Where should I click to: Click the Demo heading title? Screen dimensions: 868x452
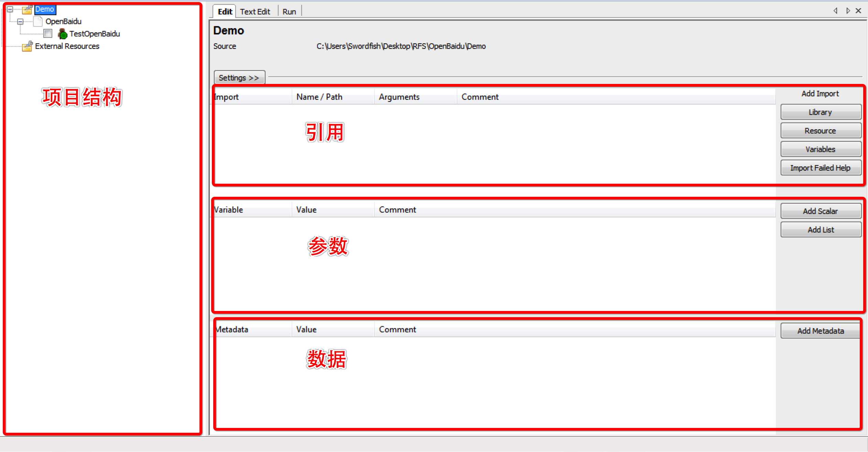(229, 31)
